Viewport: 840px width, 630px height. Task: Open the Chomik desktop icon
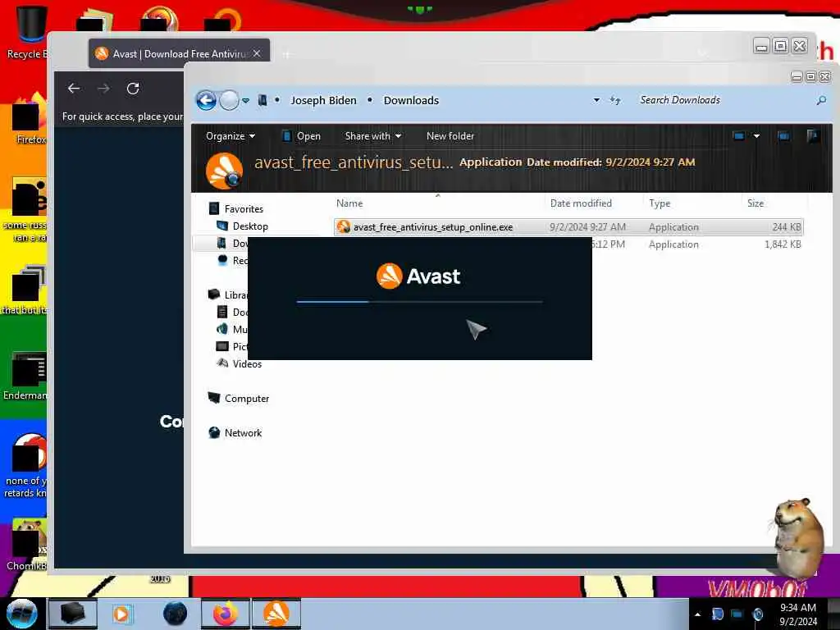pos(27,545)
